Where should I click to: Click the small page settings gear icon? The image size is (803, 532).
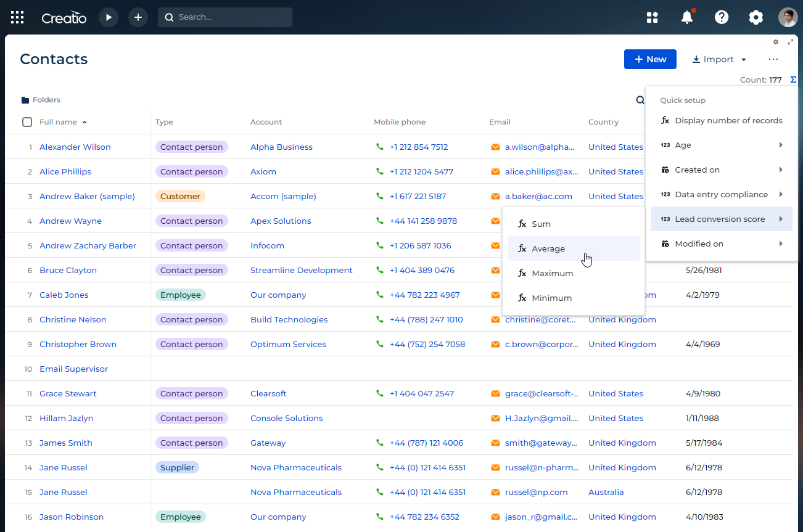click(776, 42)
